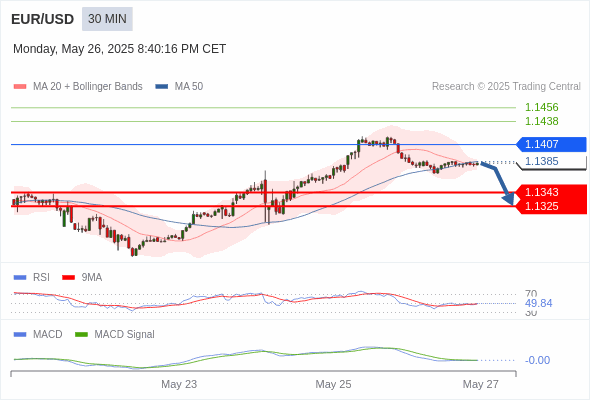This screenshot has width=590, height=400.
Task: Click the MA 20 + Bollinger Bands red swatch
Action: [x=20, y=87]
